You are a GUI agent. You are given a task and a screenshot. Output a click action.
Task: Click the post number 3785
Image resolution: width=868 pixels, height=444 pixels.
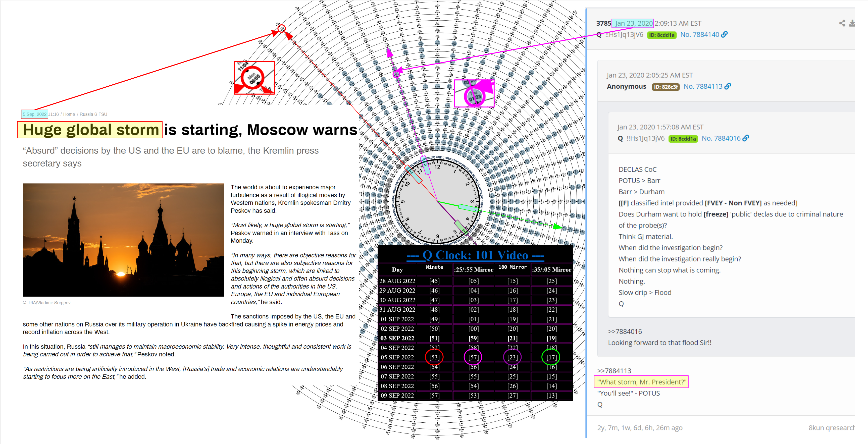click(x=603, y=23)
